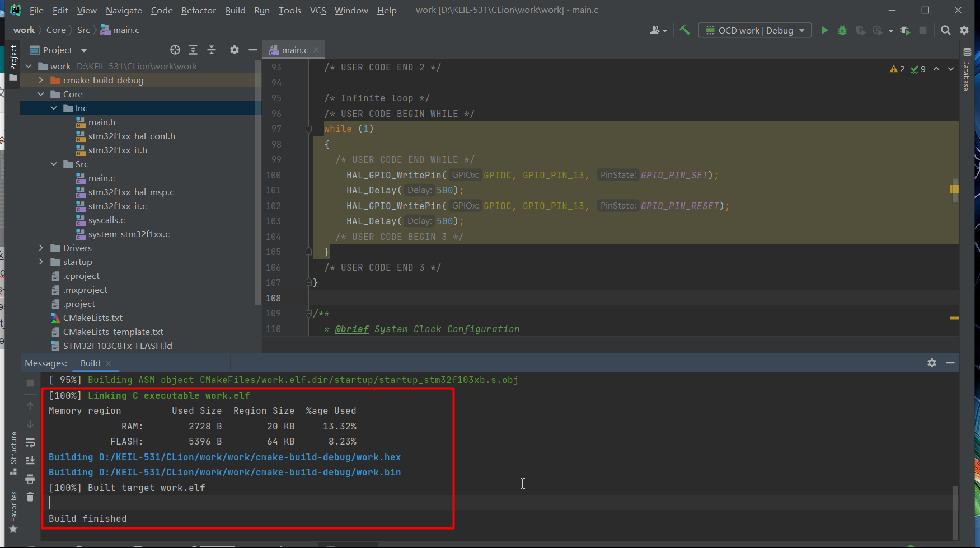Image resolution: width=980 pixels, height=548 pixels.
Task: Click the Attach to Process icon
Action: point(905,30)
